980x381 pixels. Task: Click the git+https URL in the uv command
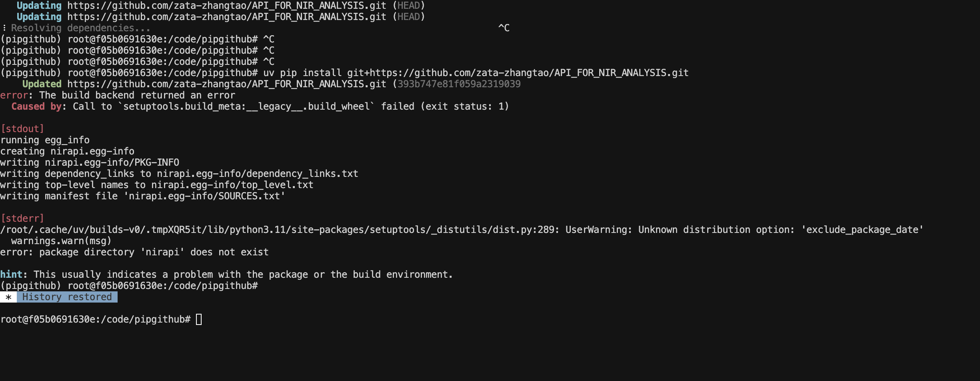pyautogui.click(x=517, y=73)
